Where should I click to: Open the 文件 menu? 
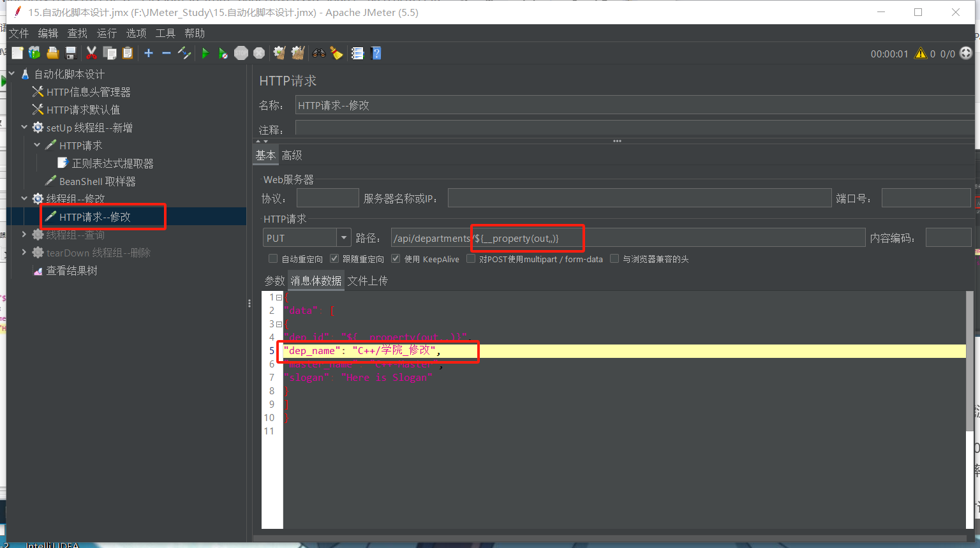pyautogui.click(x=19, y=33)
